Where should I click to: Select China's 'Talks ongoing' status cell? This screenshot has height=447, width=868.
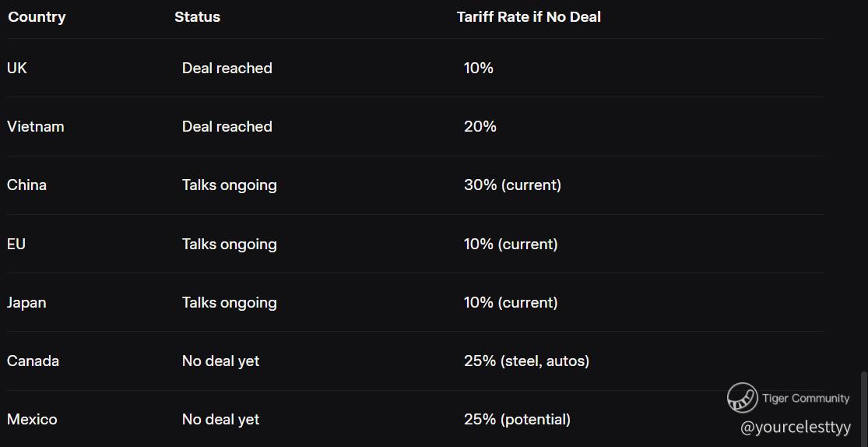coord(230,185)
